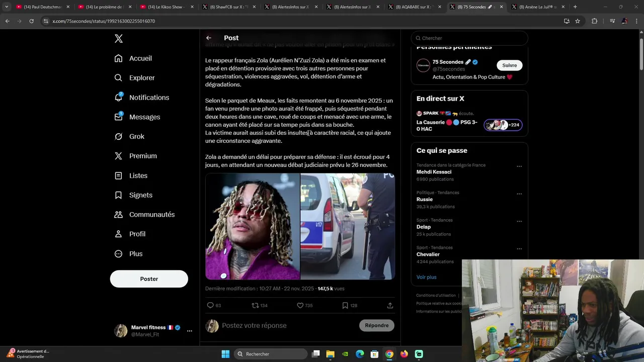Viewport: 644px width, 362px height.
Task: Click Voir plus under trends
Action: (427, 277)
